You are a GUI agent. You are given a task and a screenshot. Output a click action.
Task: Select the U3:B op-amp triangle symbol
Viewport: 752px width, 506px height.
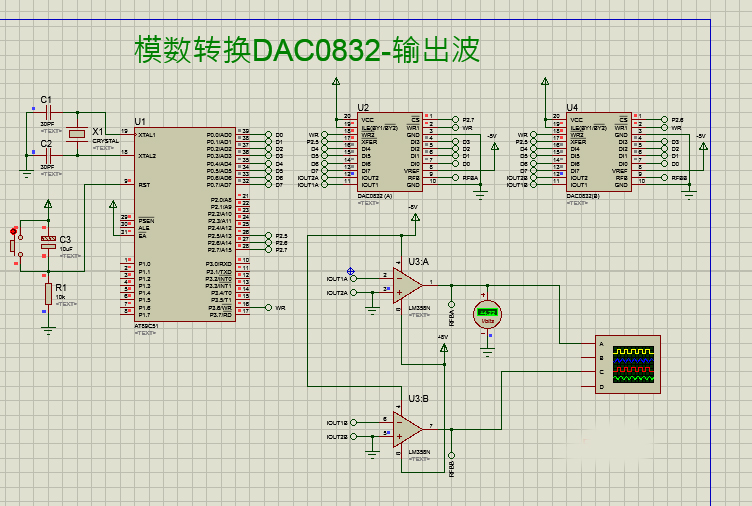click(x=407, y=429)
